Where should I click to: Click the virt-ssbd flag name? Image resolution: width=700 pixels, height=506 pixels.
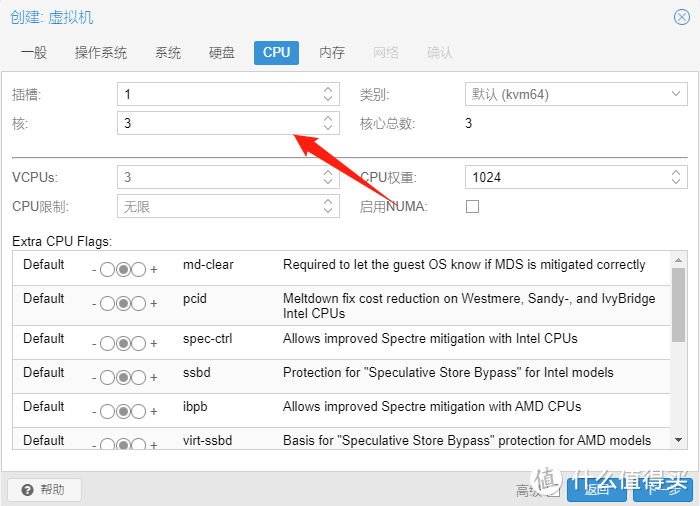pos(208,440)
